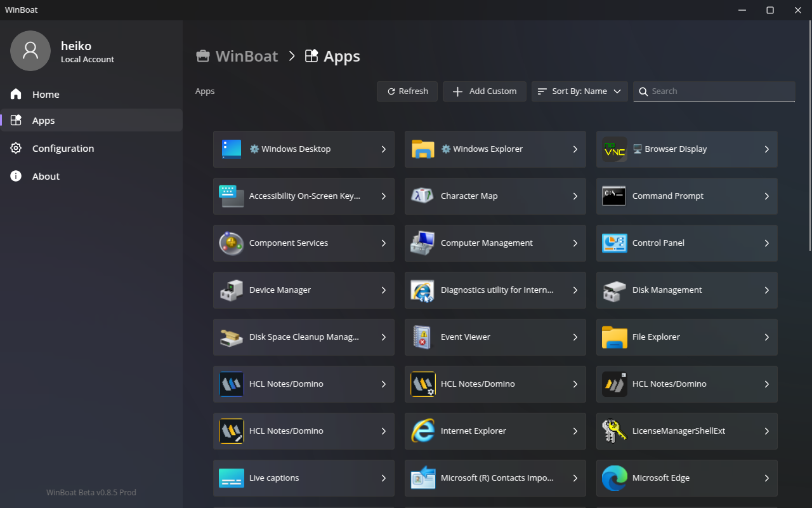Click the HCL Notes/Domino icon with pencil badge
The width and height of the screenshot is (812, 508).
232,431
